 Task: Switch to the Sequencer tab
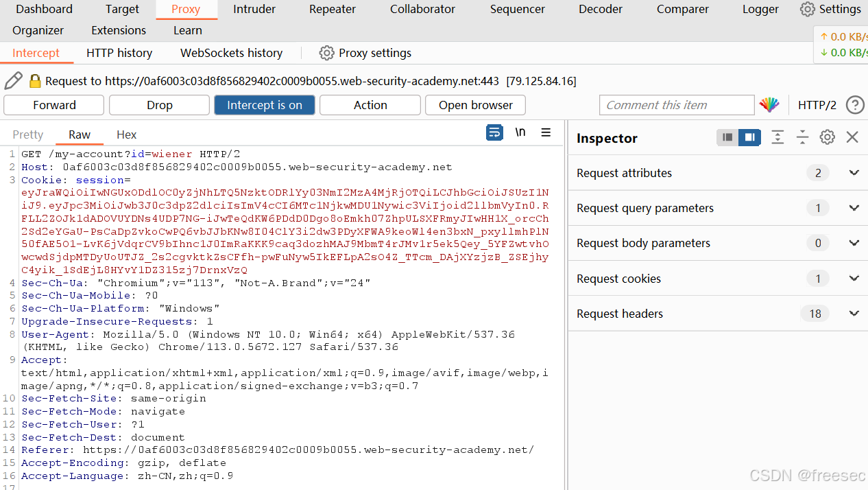(518, 9)
